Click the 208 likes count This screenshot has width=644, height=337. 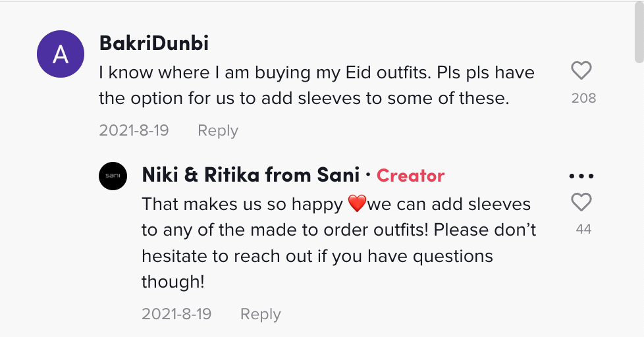583,98
